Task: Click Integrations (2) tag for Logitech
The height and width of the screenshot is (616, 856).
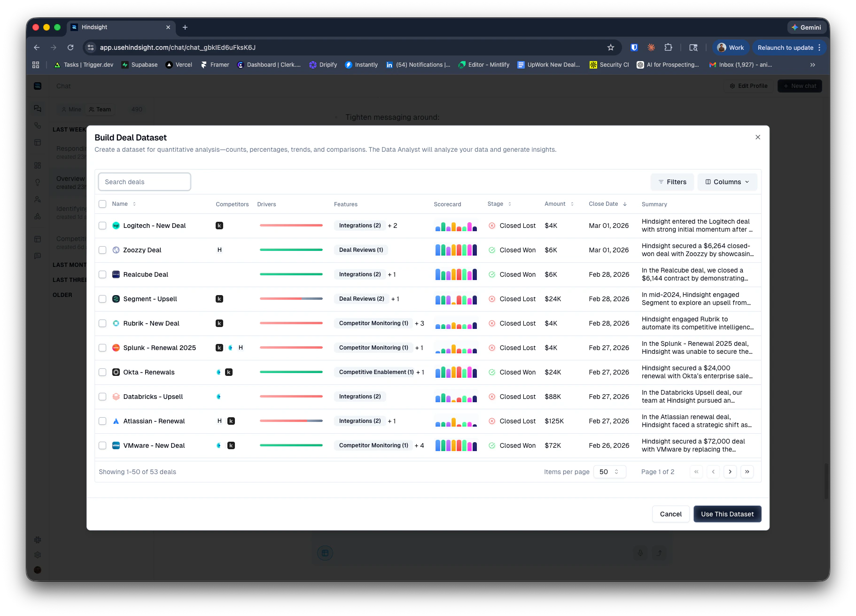Action: [x=360, y=226]
